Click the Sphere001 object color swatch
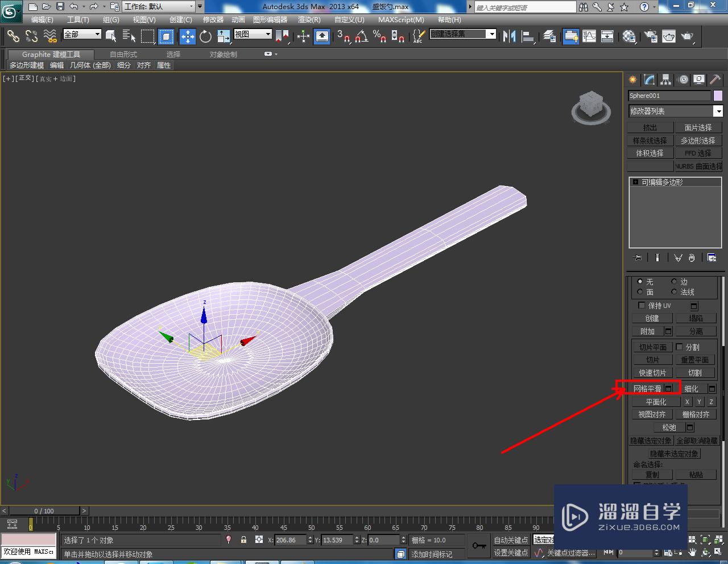Viewport: 728px width, 564px height. [x=718, y=96]
